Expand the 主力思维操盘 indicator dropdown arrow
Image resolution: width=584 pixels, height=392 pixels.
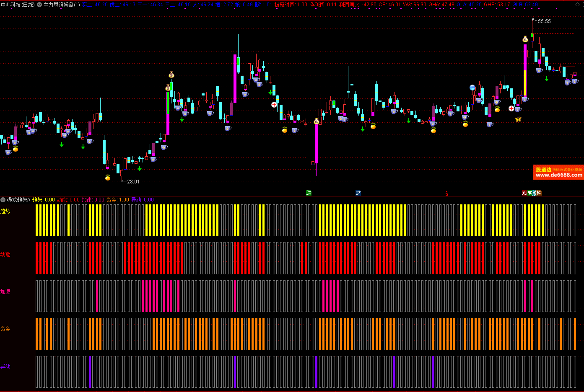pyautogui.click(x=39, y=5)
